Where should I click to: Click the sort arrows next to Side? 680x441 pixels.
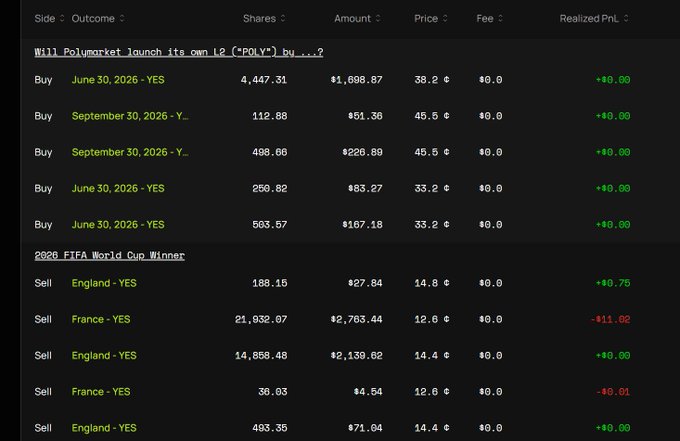(x=63, y=19)
